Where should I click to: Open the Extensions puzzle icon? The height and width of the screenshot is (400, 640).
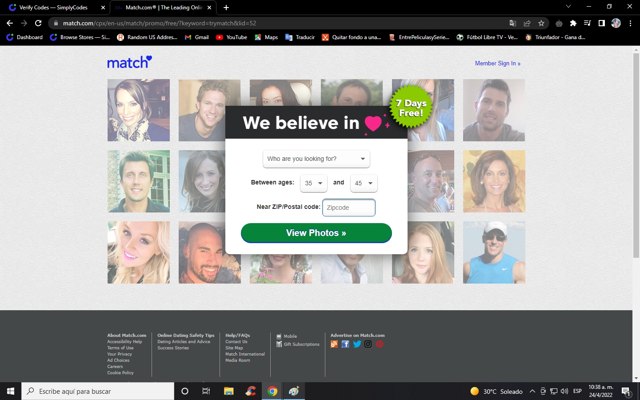coord(573,23)
